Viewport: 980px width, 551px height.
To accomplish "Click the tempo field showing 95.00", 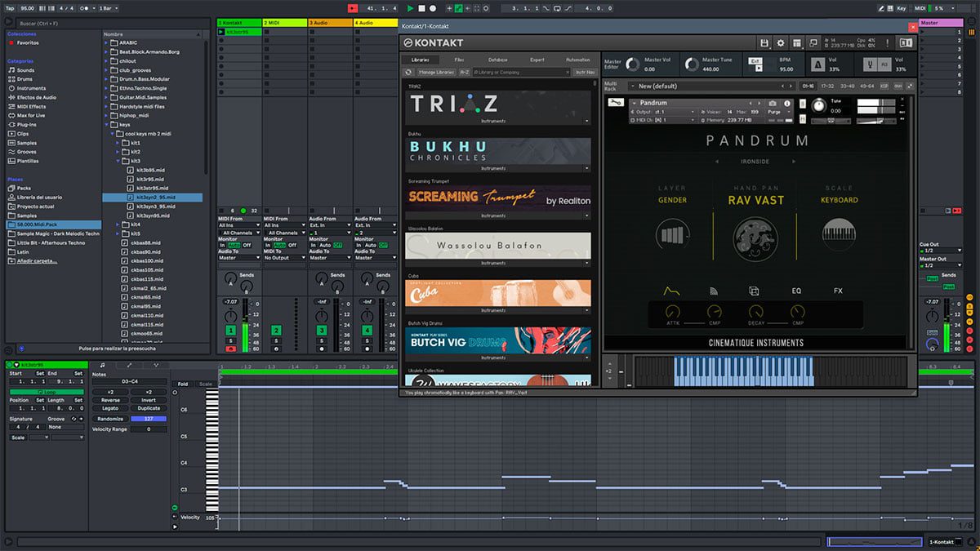I will [29, 8].
